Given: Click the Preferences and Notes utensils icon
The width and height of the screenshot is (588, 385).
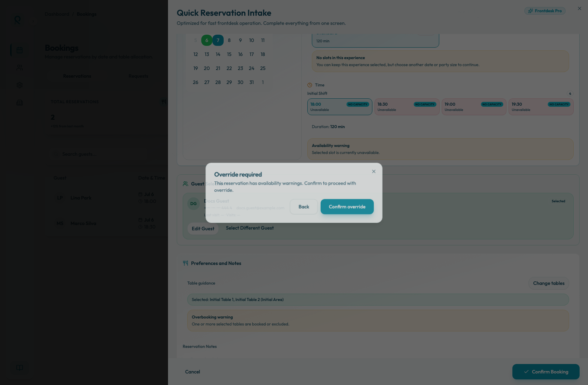Looking at the screenshot, I should click(x=185, y=263).
